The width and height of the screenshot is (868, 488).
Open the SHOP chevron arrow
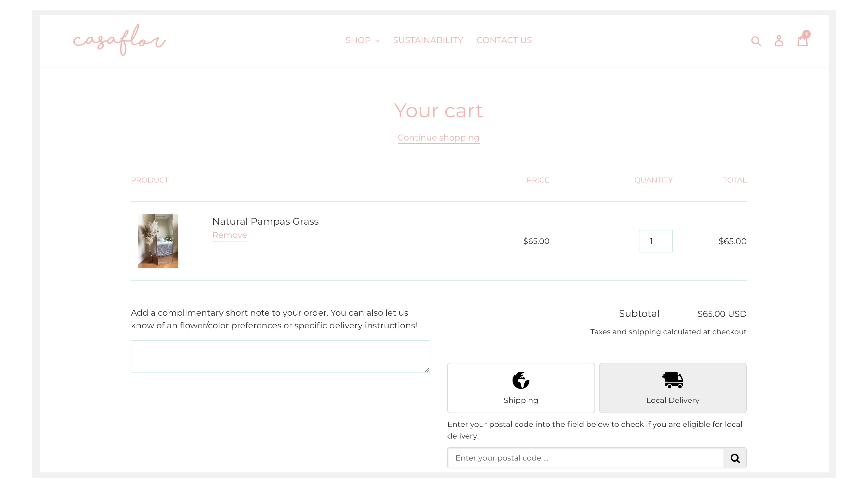(377, 41)
